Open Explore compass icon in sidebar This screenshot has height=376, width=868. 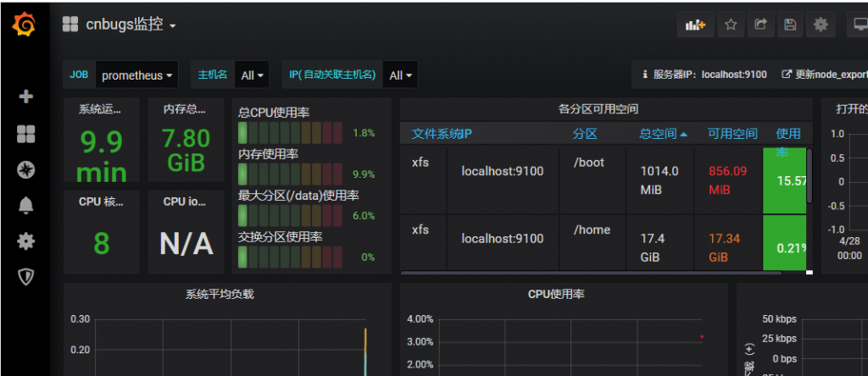point(25,169)
